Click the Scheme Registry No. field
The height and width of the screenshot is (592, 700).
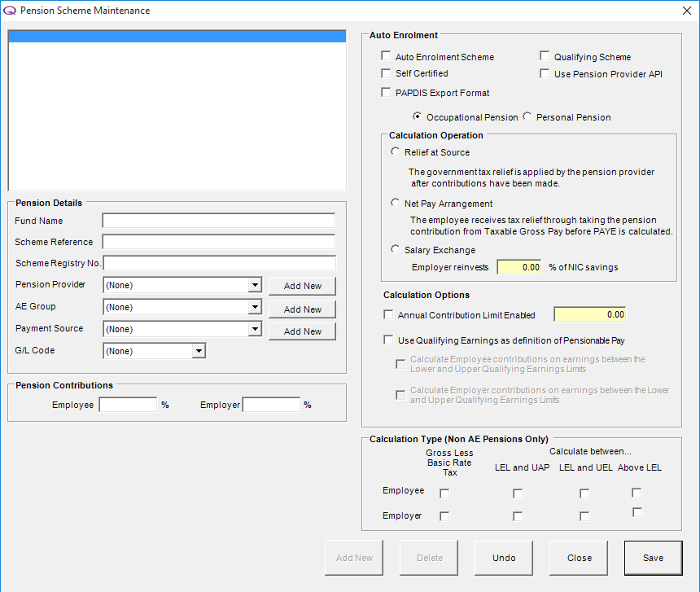(220, 263)
